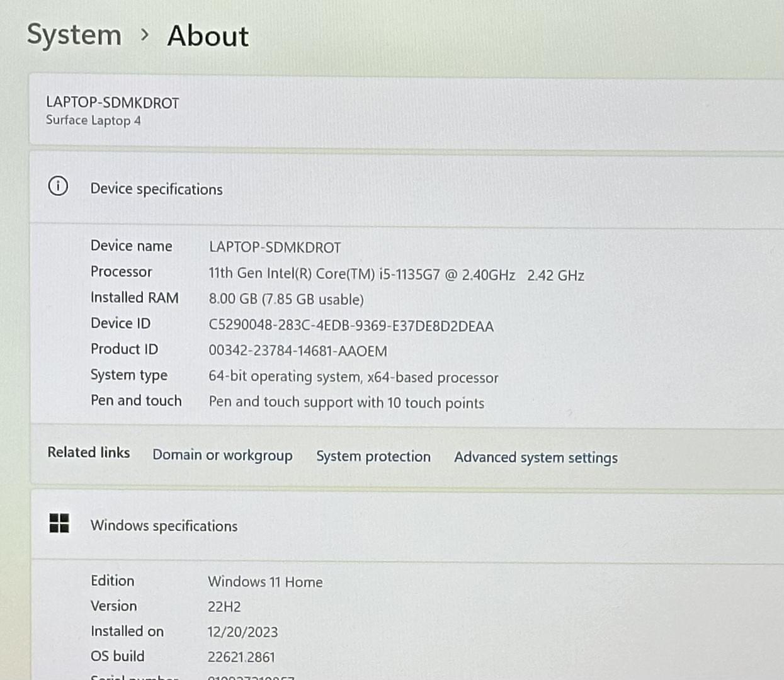This screenshot has height=680, width=784.
Task: Open Advanced system settings
Action: point(535,458)
